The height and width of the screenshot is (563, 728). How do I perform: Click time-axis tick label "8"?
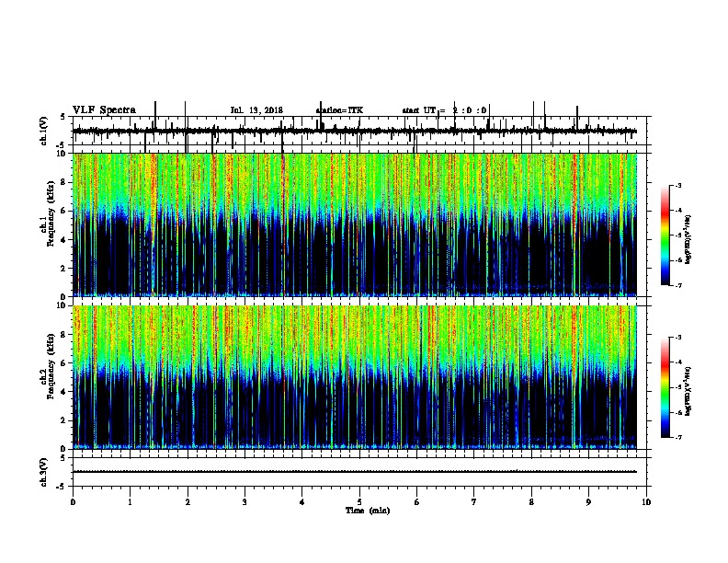click(531, 502)
